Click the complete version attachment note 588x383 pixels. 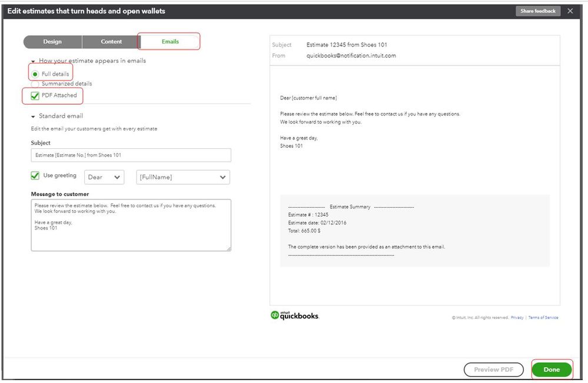pos(366,247)
